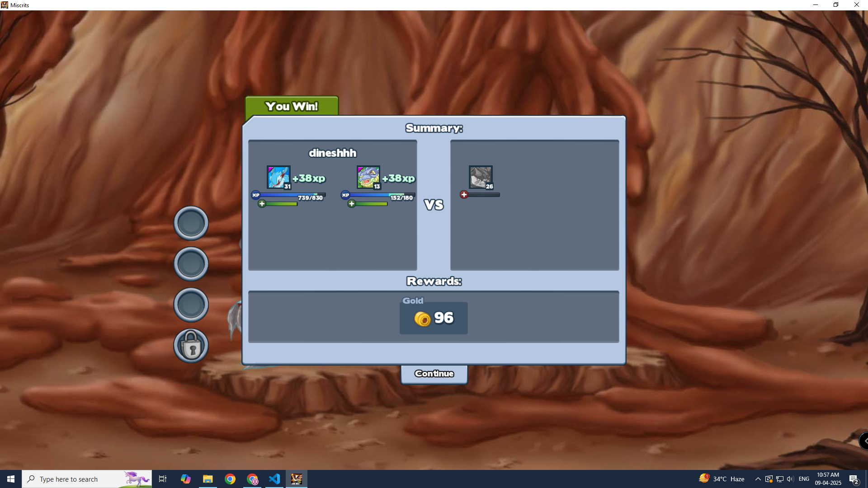Launch Google Chrome from the taskbar
Screen dimensions: 868x488
tap(230, 479)
